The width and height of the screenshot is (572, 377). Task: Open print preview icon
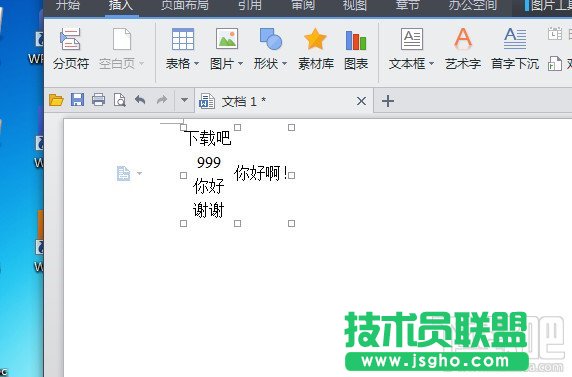(120, 100)
